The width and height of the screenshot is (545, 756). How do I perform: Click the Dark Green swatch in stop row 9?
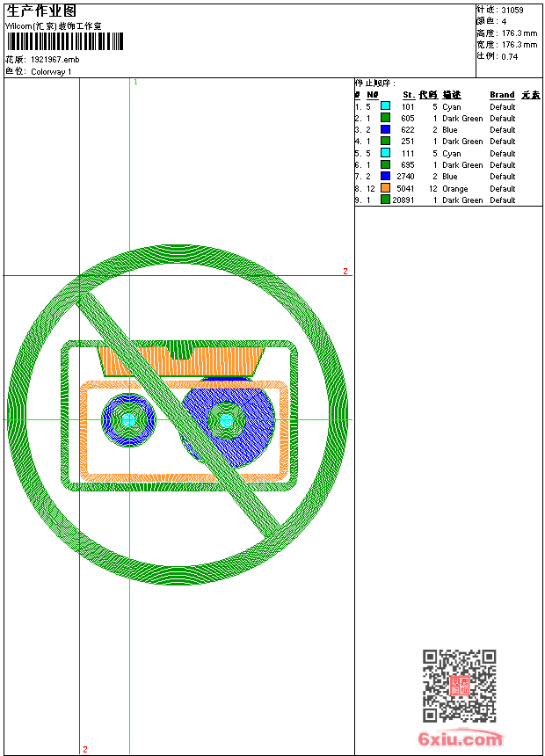(385, 200)
